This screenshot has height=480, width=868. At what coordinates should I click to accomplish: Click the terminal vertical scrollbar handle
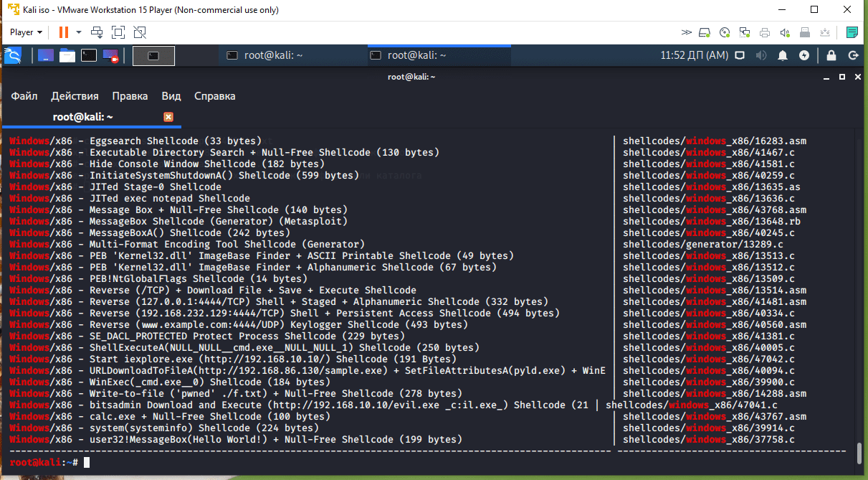[859, 453]
